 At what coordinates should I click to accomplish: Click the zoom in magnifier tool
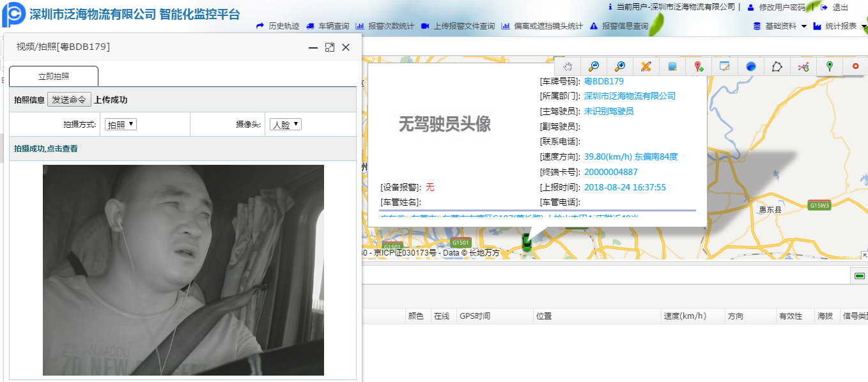click(620, 66)
